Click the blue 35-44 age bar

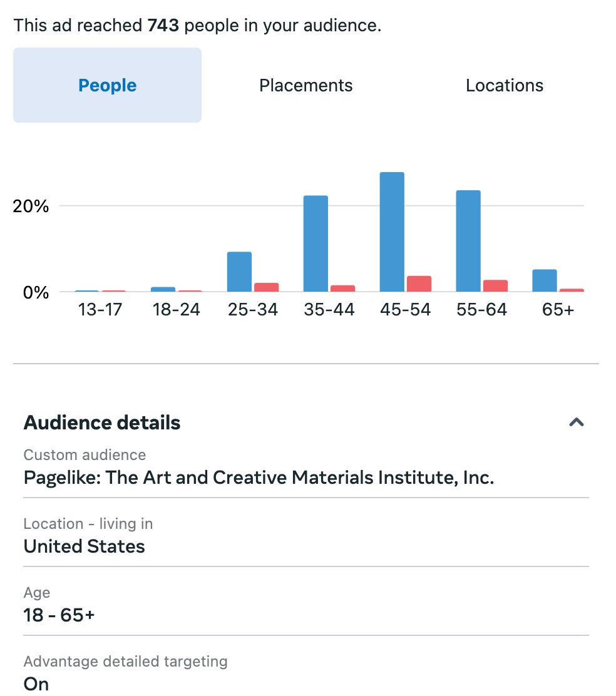click(x=316, y=243)
